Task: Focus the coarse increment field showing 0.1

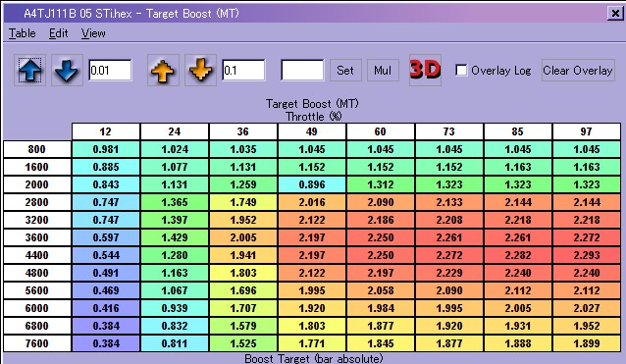Action: [x=243, y=71]
